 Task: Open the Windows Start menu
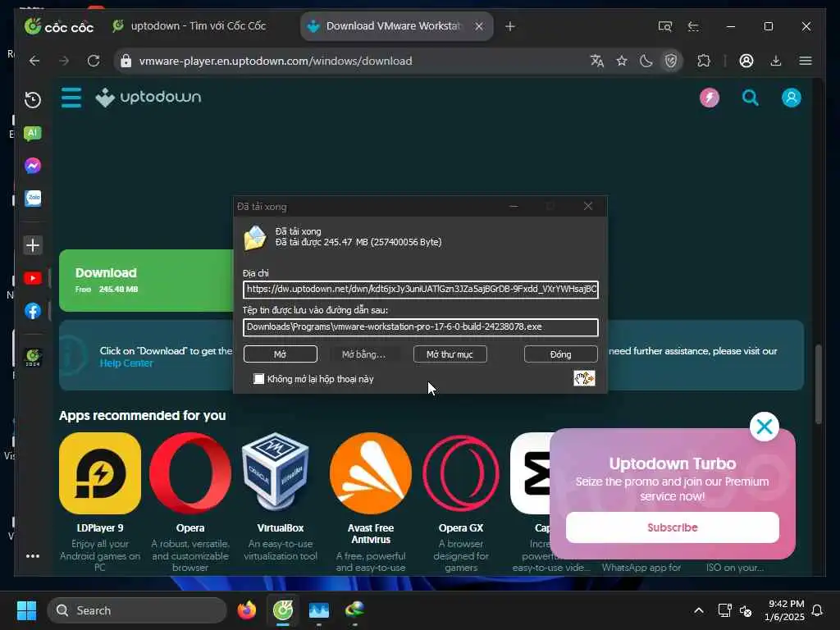[26, 610]
